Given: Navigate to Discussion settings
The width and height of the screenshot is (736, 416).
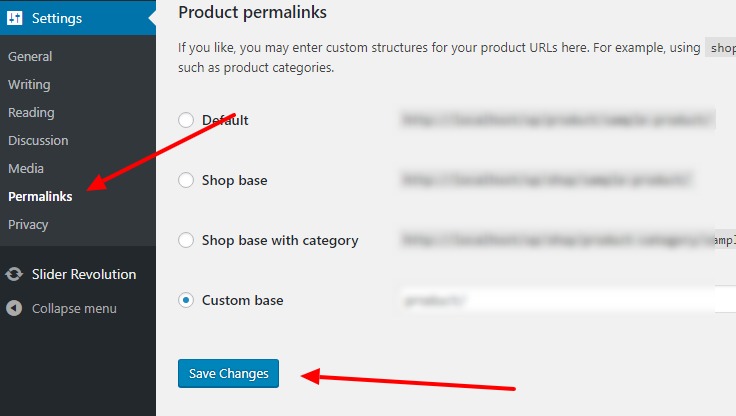Looking at the screenshot, I should coord(38,141).
